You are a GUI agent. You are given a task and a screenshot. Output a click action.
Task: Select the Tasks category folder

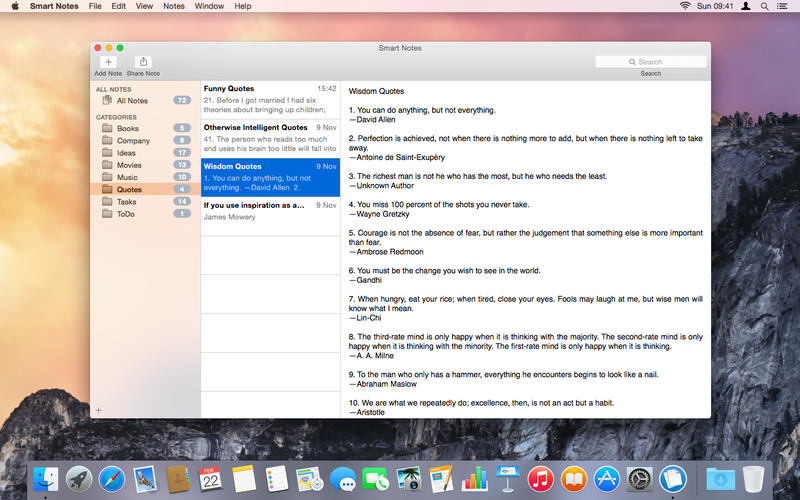(126, 201)
